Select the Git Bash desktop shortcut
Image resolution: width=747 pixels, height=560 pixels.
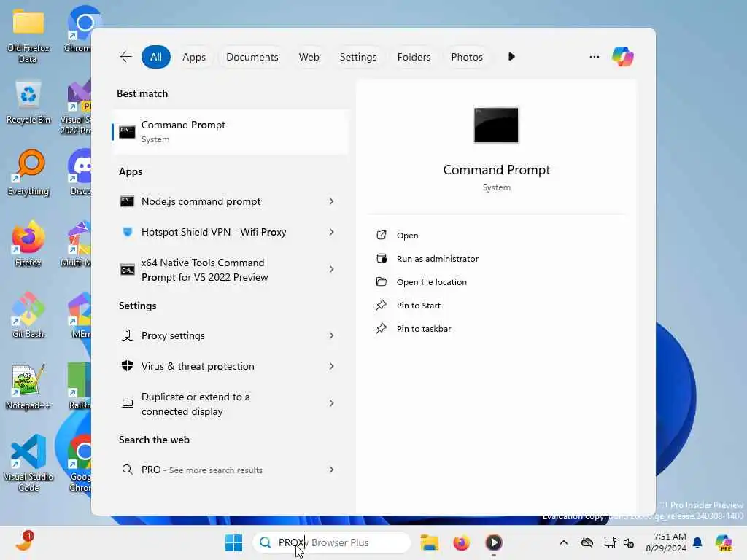(x=28, y=316)
